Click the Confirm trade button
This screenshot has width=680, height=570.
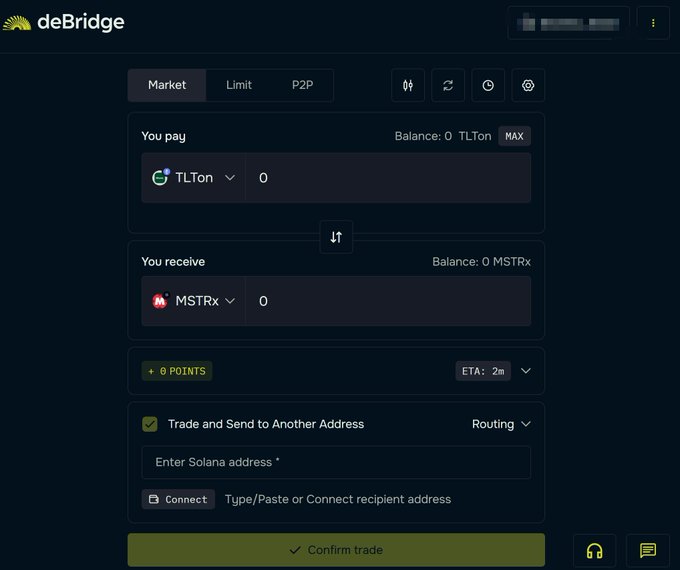(336, 550)
